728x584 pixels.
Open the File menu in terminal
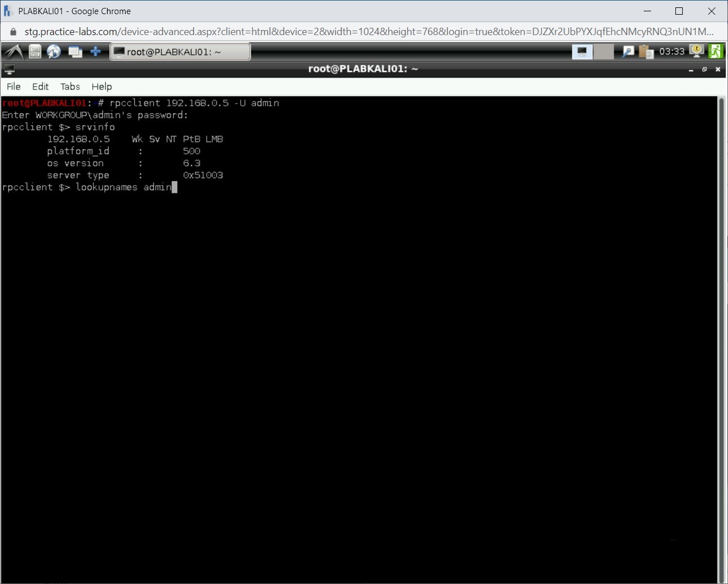click(14, 87)
